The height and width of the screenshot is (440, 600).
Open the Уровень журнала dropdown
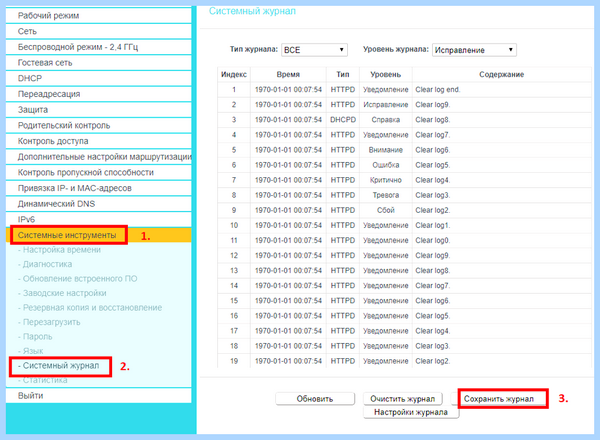coord(474,50)
